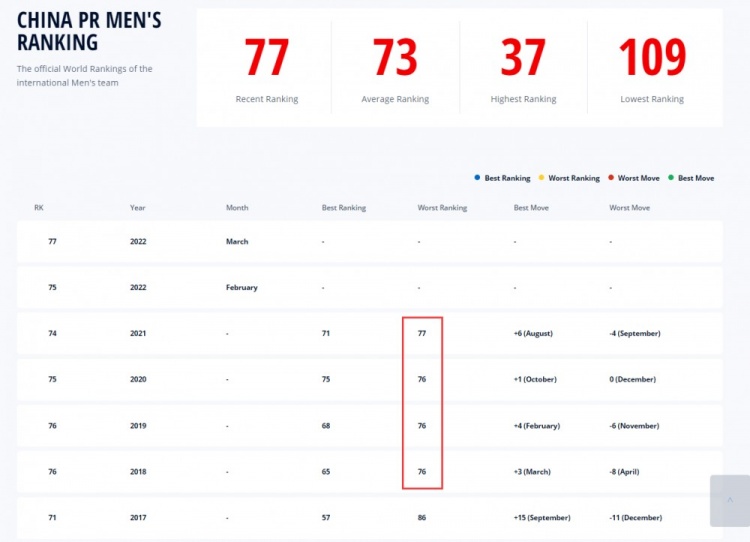Click the Worst Ranking column header
Image resolution: width=750 pixels, height=542 pixels.
coord(442,208)
